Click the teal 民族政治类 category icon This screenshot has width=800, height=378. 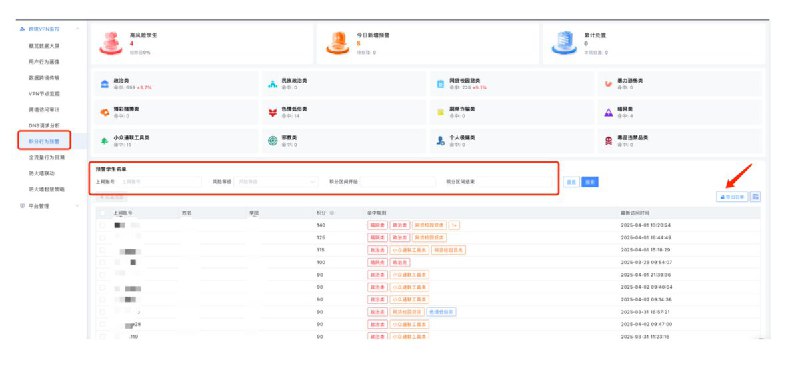(272, 84)
